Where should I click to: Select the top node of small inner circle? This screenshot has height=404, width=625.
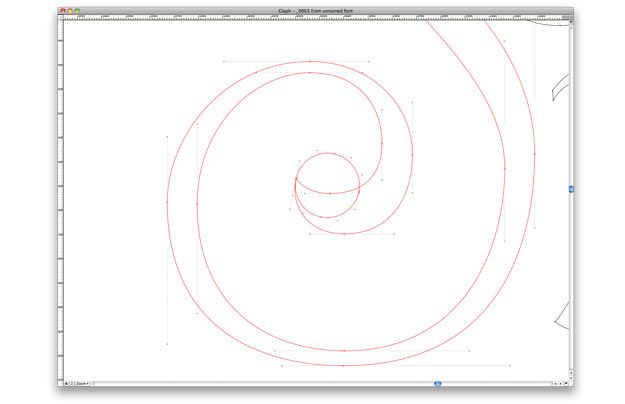click(x=328, y=153)
